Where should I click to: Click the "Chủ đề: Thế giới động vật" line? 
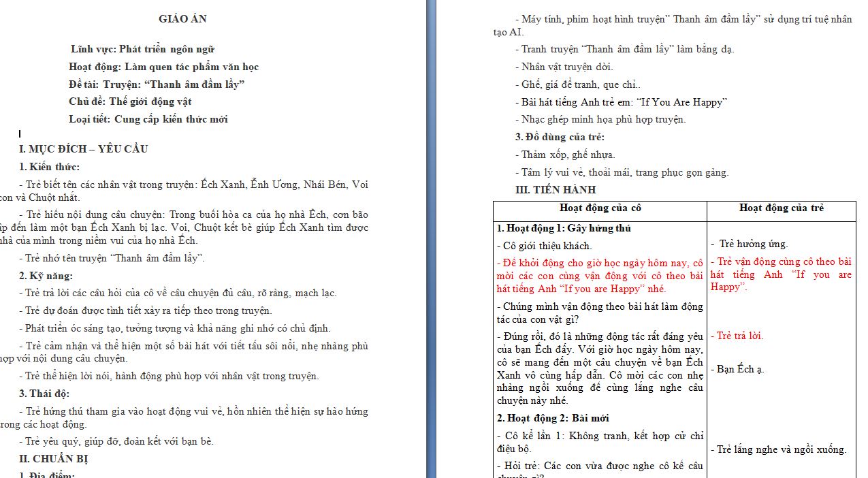[x=130, y=101]
